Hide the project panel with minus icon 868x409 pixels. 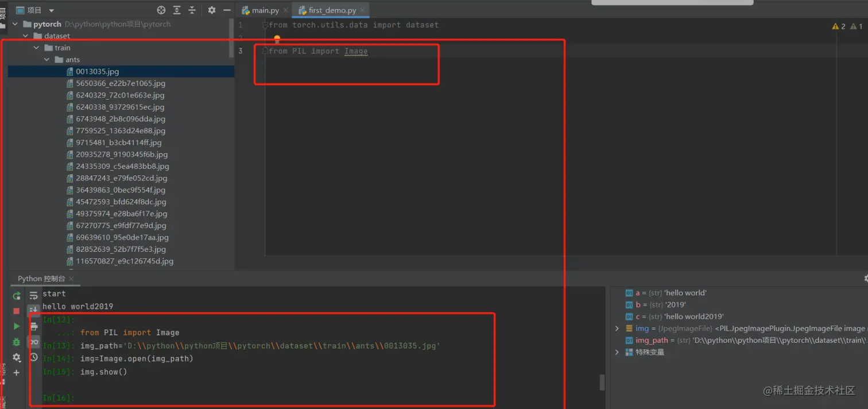point(227,10)
